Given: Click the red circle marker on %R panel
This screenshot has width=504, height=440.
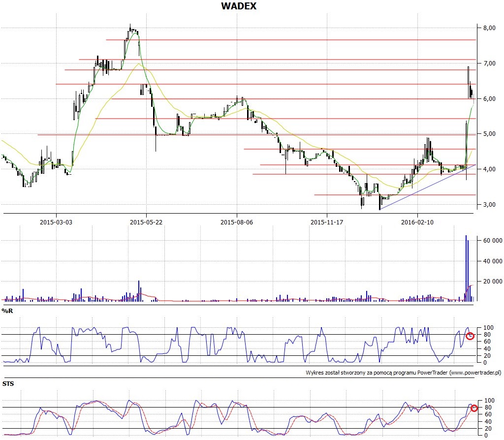Looking at the screenshot, I should (470, 336).
